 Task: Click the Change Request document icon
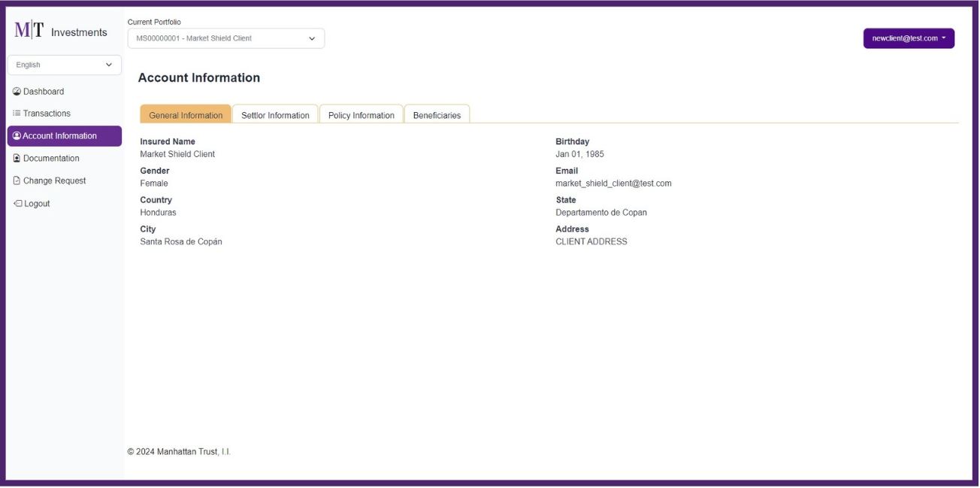(x=17, y=181)
